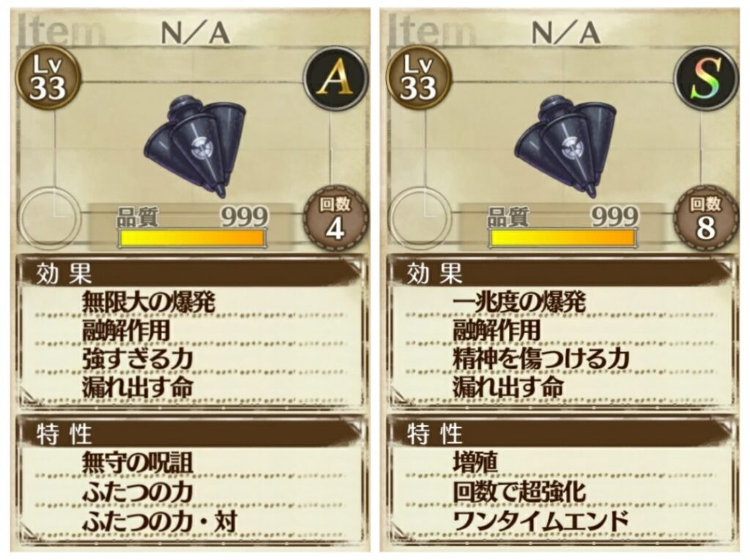
Task: Click the 回数 4 use-count badge
Action: point(335,219)
